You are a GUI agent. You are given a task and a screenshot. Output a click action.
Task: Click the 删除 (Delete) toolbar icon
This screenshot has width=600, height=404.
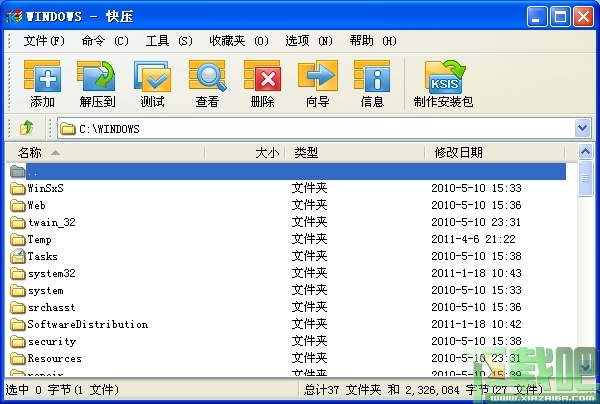pos(262,76)
